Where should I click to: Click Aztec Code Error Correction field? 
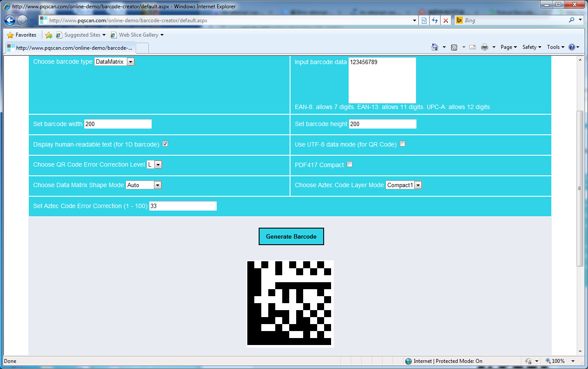pos(183,206)
